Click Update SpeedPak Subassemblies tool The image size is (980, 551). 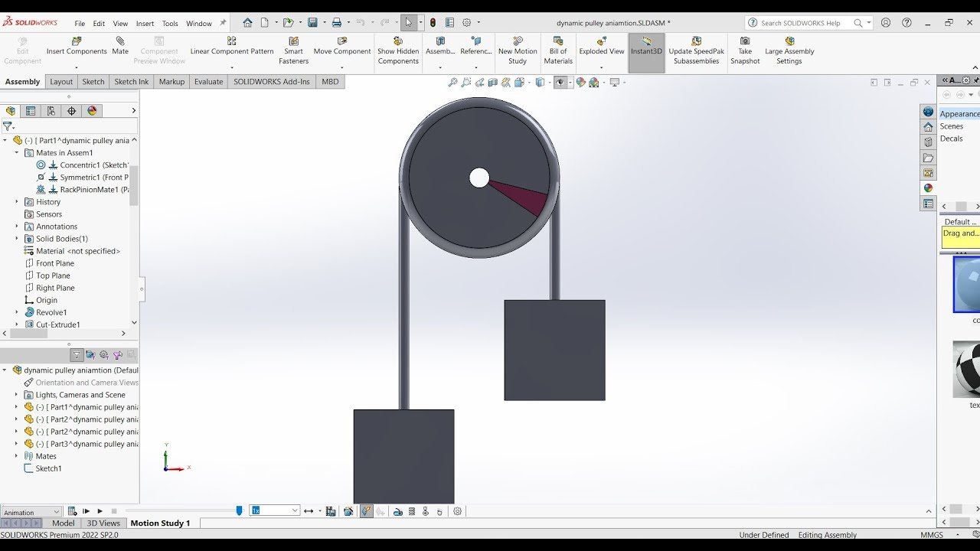point(696,51)
